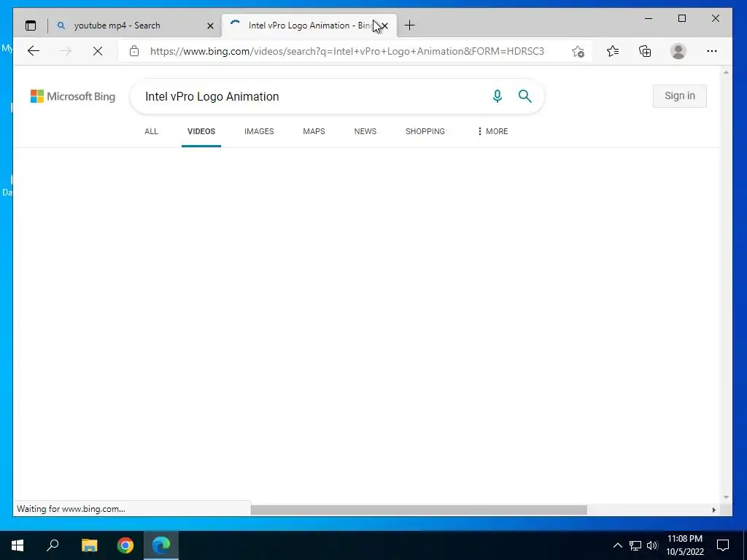Open the notification center
Screen dimensions: 747x560
(x=723, y=545)
